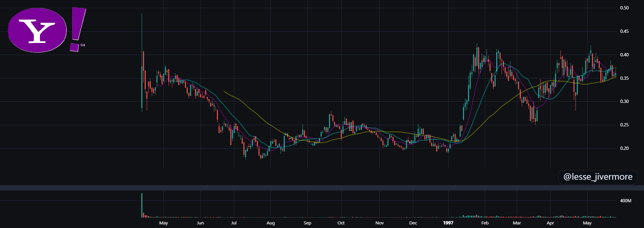644x228 pixels.
Task: Click the pane separator between price and volume
Action: click(322, 188)
